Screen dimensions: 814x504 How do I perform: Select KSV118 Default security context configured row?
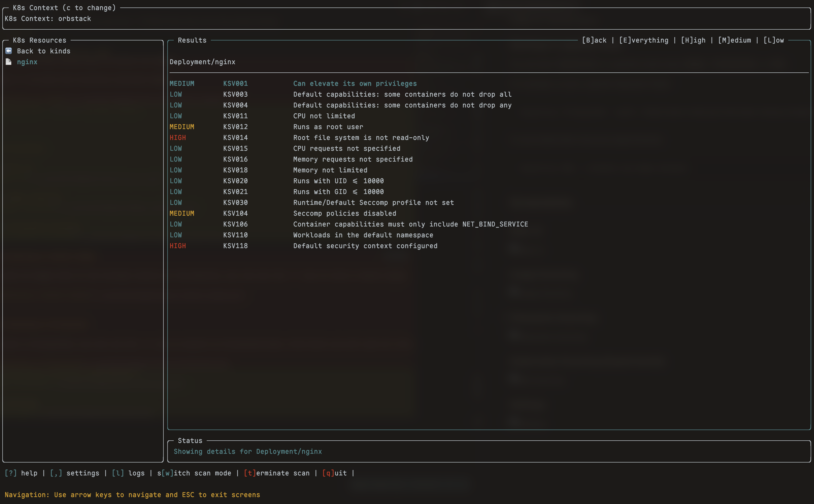(x=489, y=246)
